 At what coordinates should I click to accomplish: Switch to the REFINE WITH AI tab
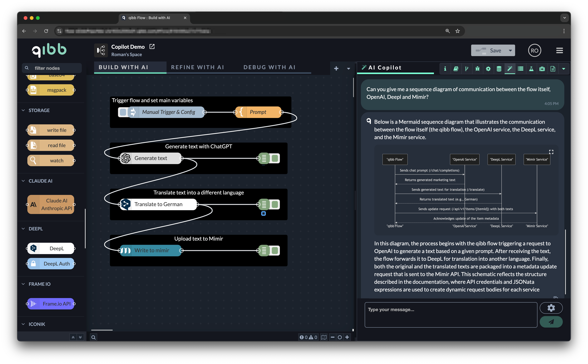pyautogui.click(x=197, y=67)
